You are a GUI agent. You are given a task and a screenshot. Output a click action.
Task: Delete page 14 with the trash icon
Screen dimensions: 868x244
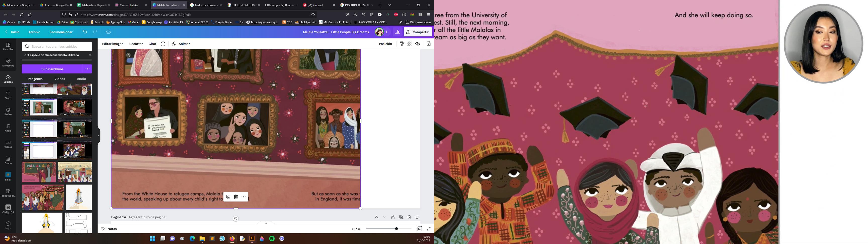pyautogui.click(x=409, y=217)
